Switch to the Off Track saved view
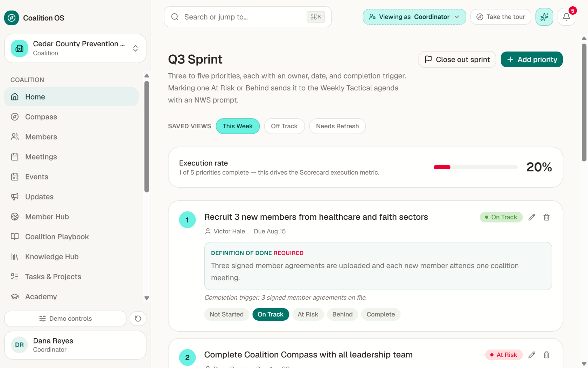Screen dimensions: 588x368 284,126
